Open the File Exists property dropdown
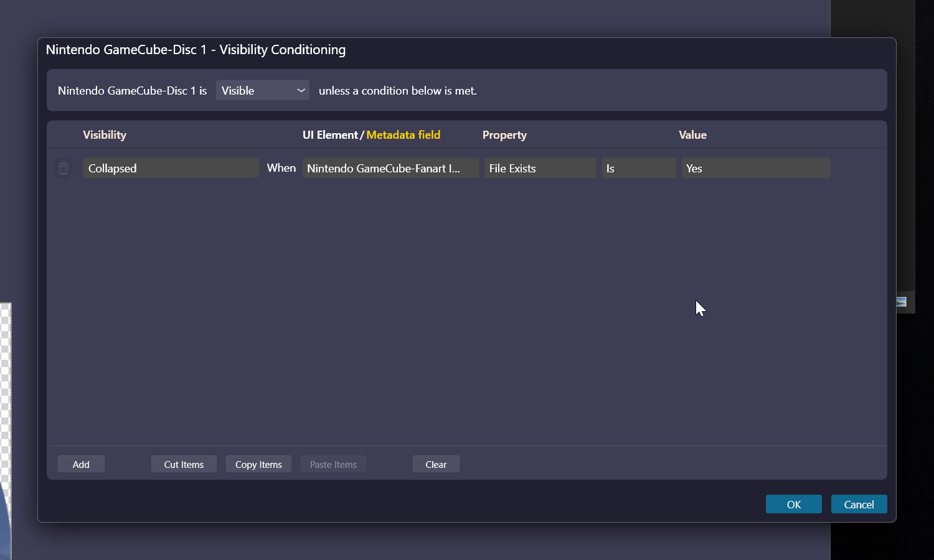The width and height of the screenshot is (934, 560). 540,168
